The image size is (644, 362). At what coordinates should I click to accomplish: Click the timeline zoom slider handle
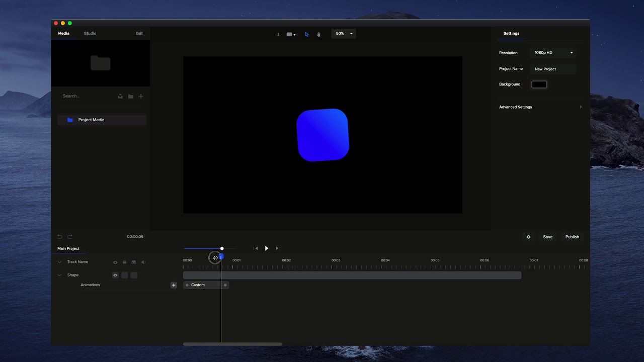(x=222, y=248)
